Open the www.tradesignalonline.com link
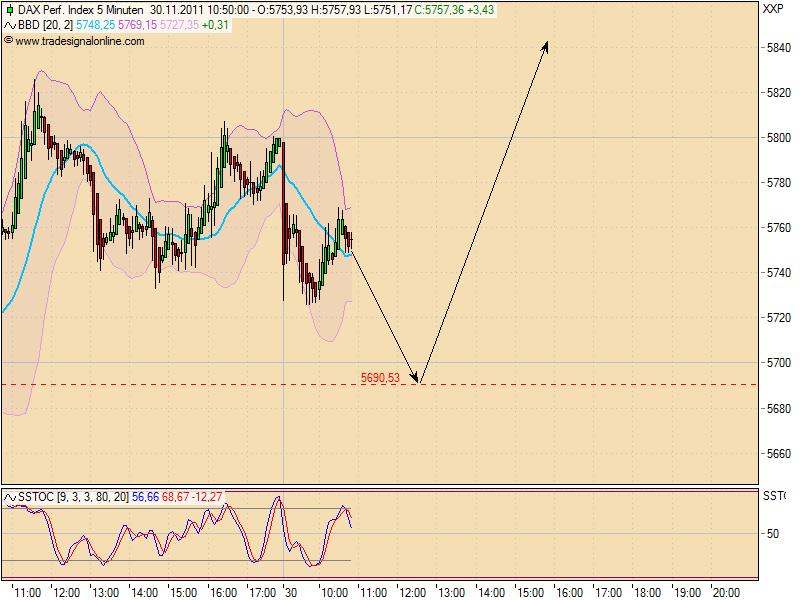The image size is (800, 600). tap(80, 41)
